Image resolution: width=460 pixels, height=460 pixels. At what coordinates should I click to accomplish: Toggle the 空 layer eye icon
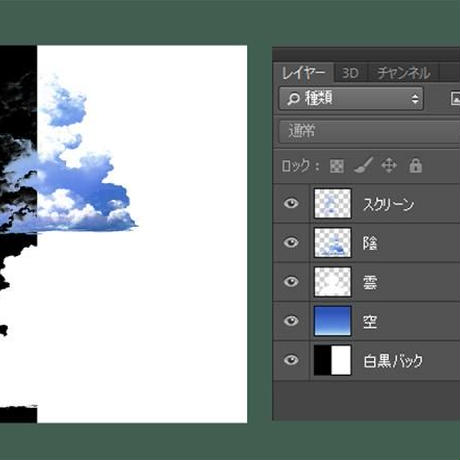pyautogui.click(x=291, y=321)
